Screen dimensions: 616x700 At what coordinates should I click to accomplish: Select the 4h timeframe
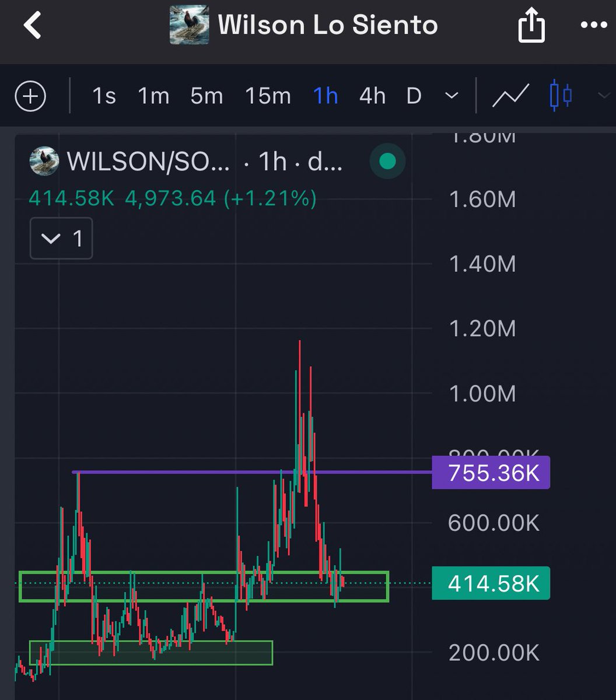tap(372, 96)
